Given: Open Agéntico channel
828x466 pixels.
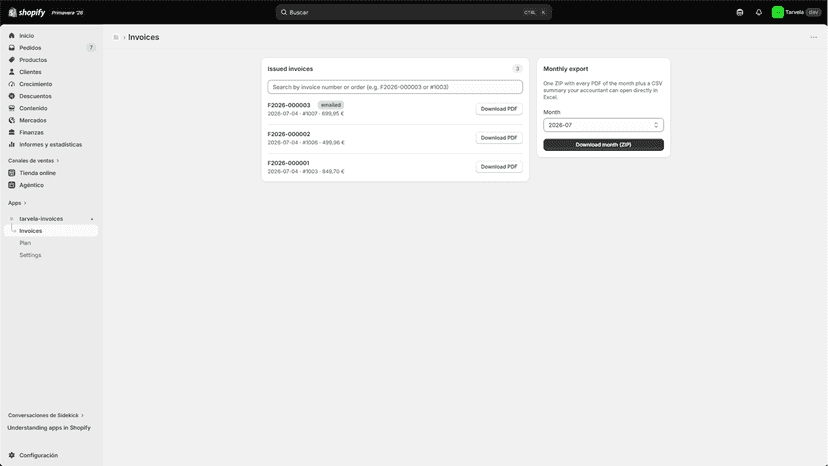Looking at the screenshot, I should coord(31,185).
